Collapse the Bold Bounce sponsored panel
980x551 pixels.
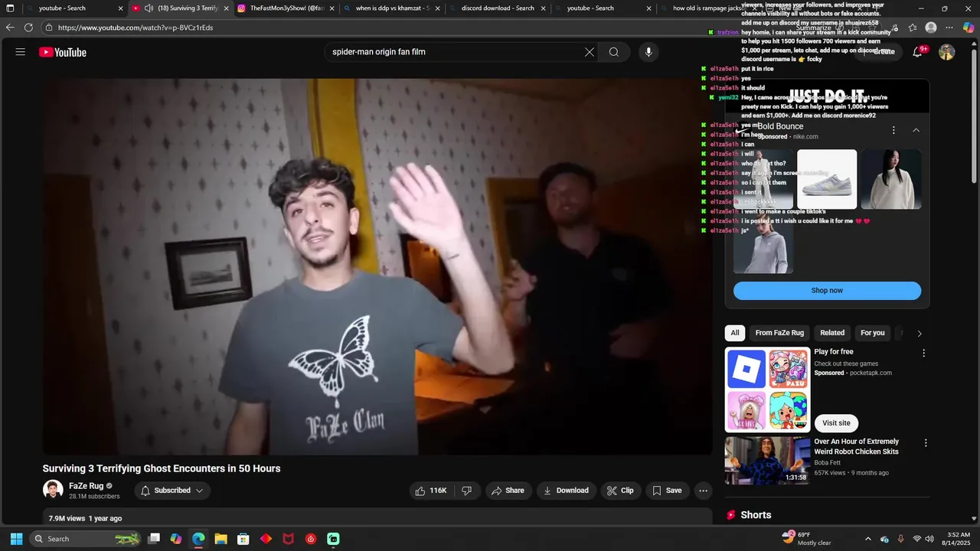point(916,130)
